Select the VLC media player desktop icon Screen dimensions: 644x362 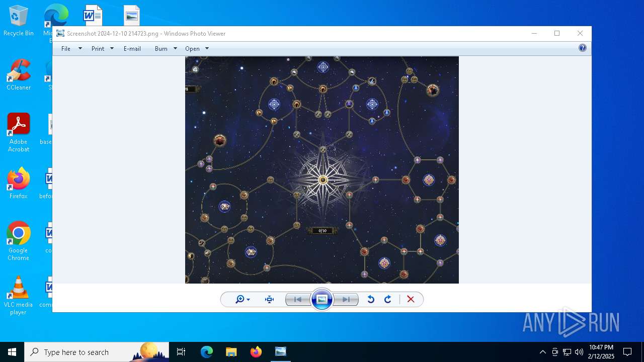click(19, 296)
